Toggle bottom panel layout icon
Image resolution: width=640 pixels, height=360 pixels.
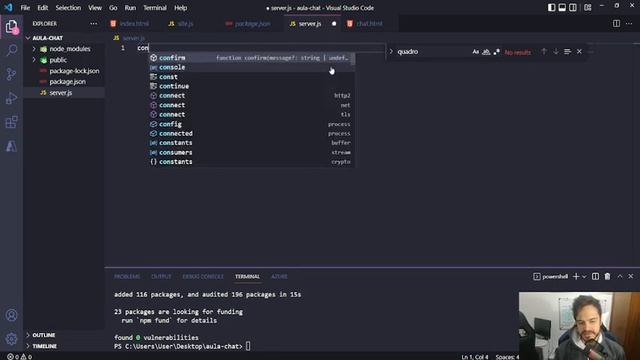[562, 7]
